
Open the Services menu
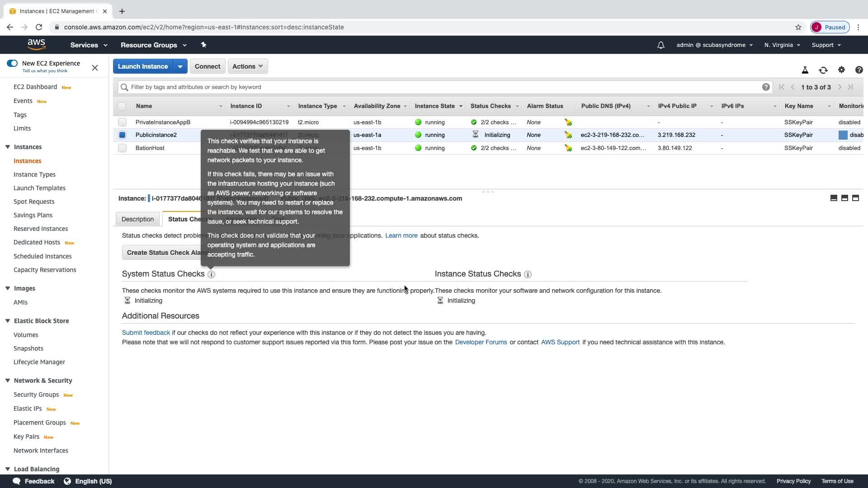tap(89, 45)
